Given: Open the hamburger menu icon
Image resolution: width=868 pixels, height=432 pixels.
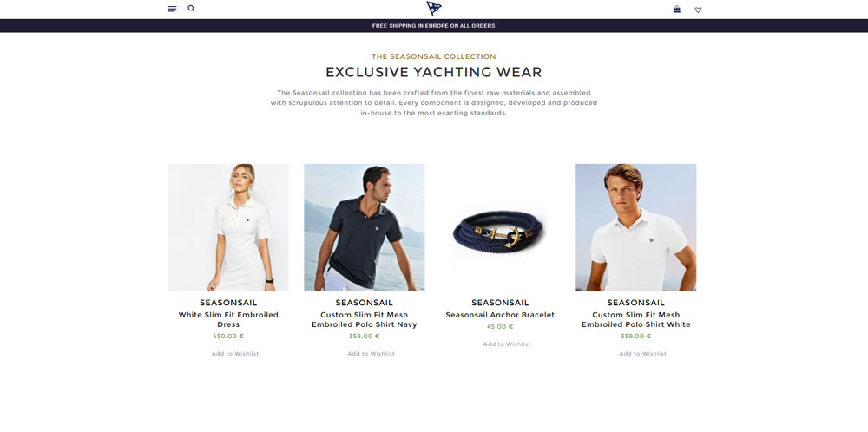Looking at the screenshot, I should pyautogui.click(x=172, y=9).
